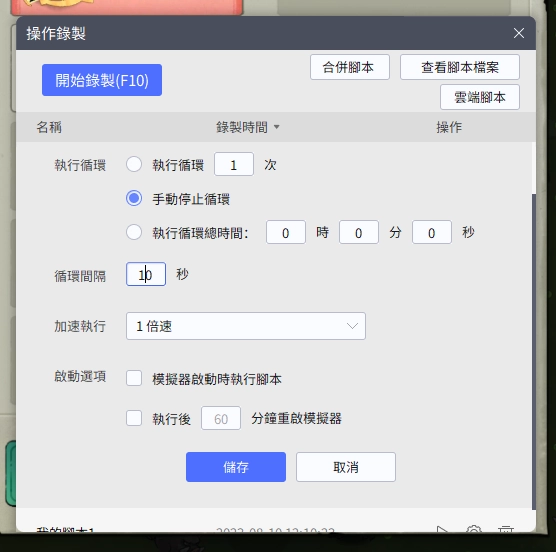This screenshot has width=556, height=552.
Task: Choose the 執行循環總時間 radio option
Action: click(x=134, y=232)
